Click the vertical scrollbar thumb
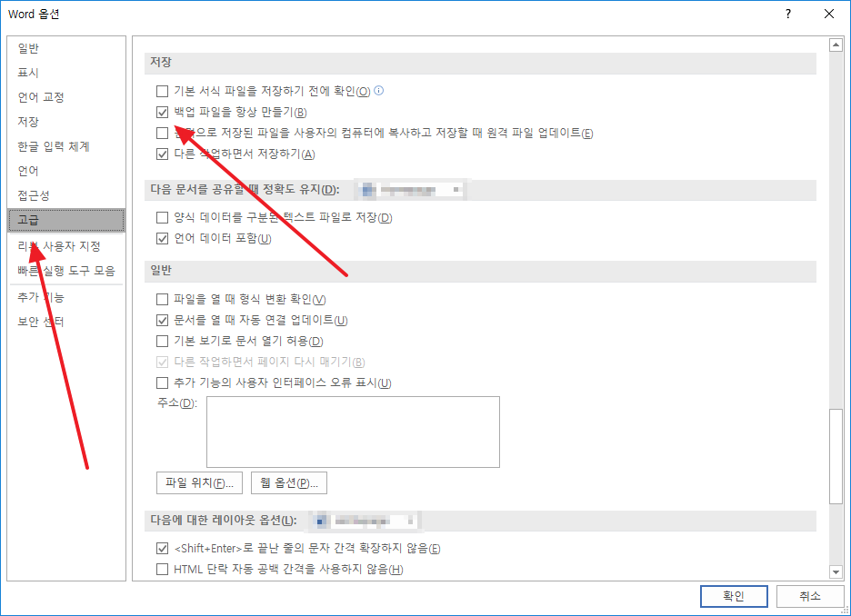The image size is (851, 616). pyautogui.click(x=836, y=457)
